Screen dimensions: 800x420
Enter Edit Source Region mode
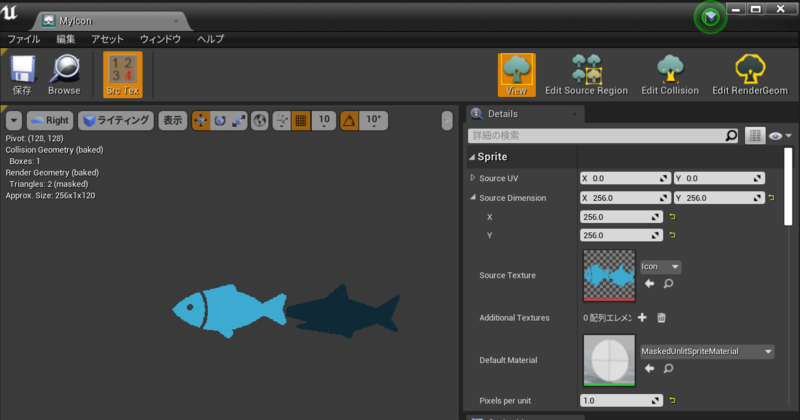point(586,75)
